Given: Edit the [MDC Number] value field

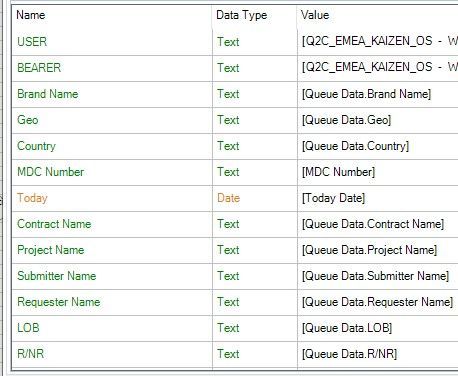Looking at the screenshot, I should (x=378, y=172).
